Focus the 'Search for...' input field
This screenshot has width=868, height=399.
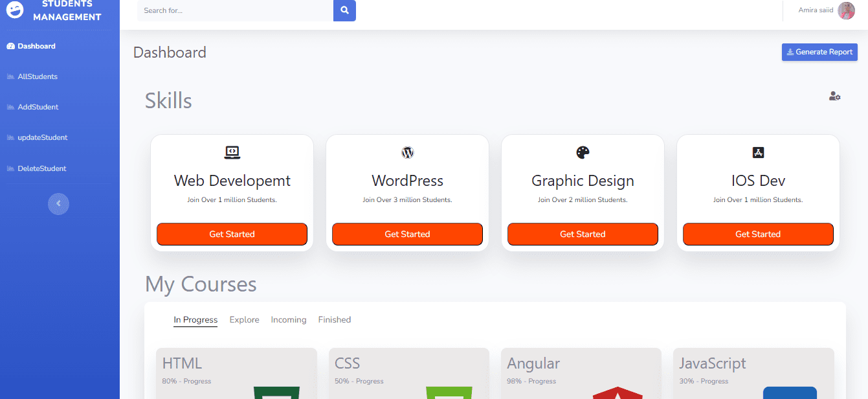[235, 10]
